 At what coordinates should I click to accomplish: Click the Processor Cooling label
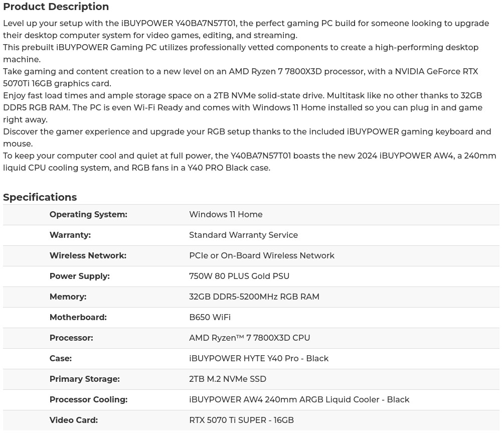point(88,399)
